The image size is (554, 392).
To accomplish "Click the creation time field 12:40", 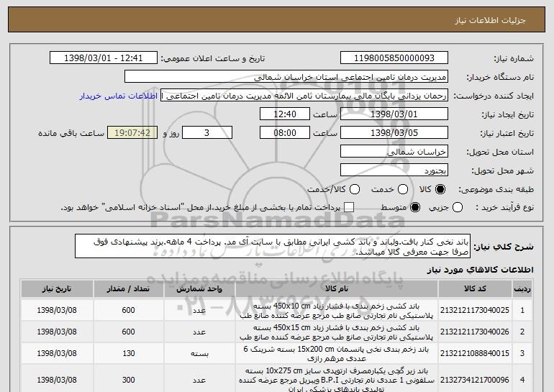I will [x=285, y=114].
